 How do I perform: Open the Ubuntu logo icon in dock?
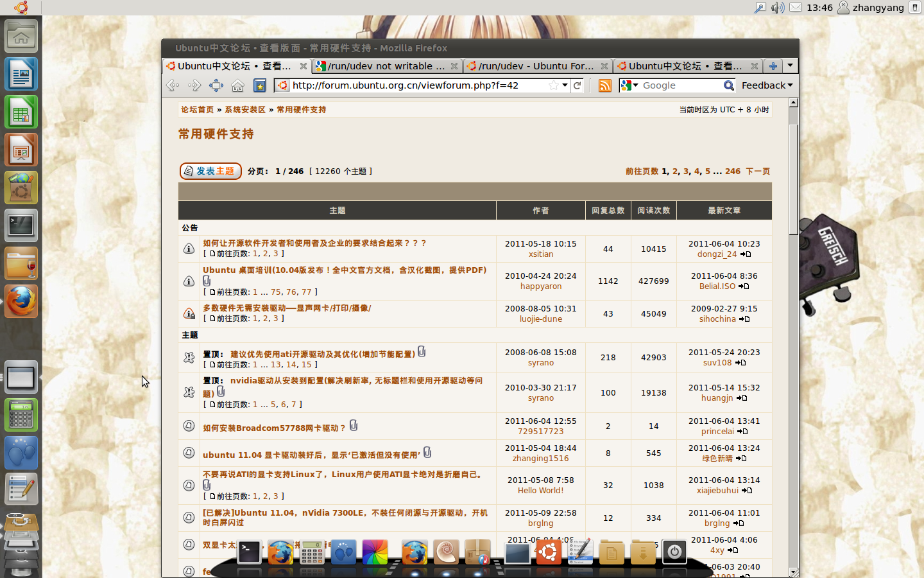549,552
